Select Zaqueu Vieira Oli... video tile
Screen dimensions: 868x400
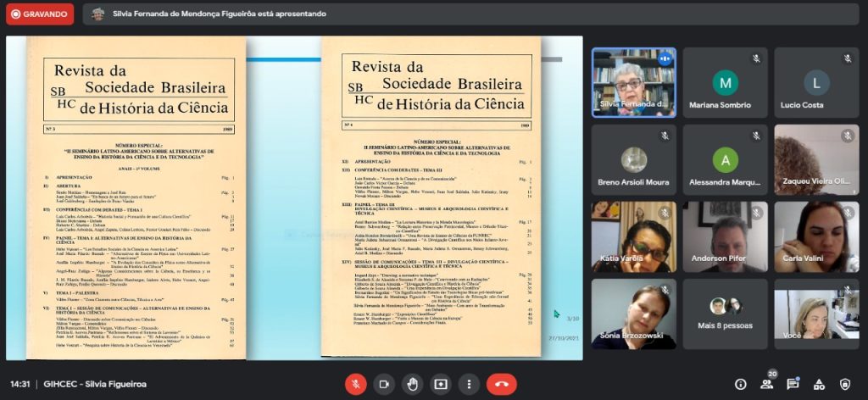816,159
